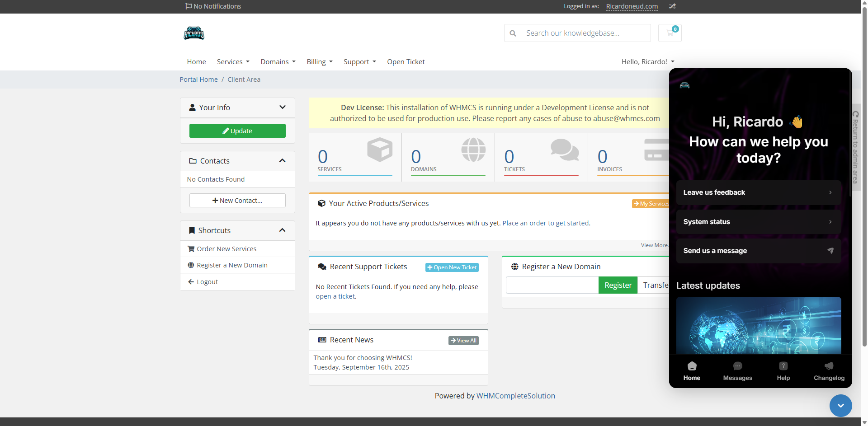Click Home in the navigation bar
Screen dimensions: 868x426
tap(196, 62)
